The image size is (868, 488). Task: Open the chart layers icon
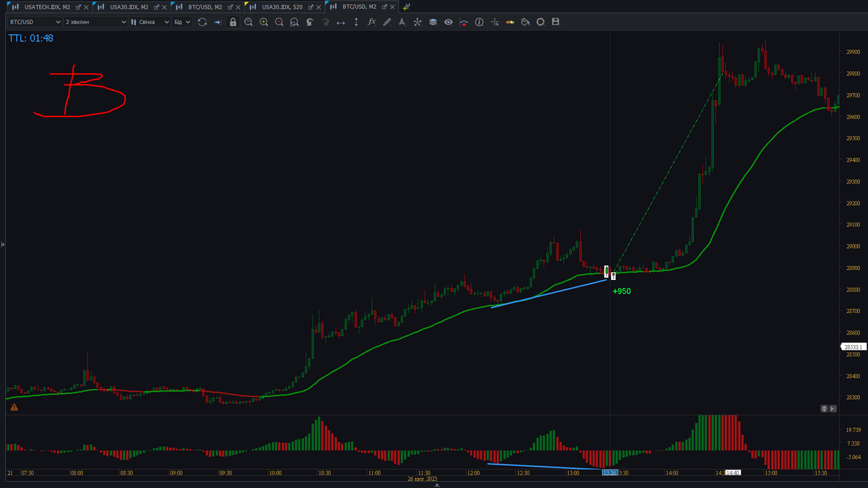tap(433, 22)
